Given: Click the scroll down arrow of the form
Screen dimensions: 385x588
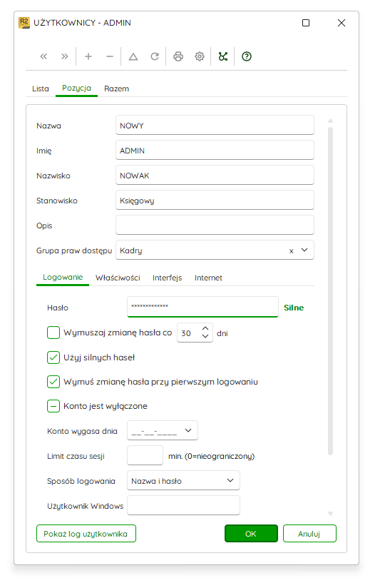Looking at the screenshot, I should tap(330, 514).
